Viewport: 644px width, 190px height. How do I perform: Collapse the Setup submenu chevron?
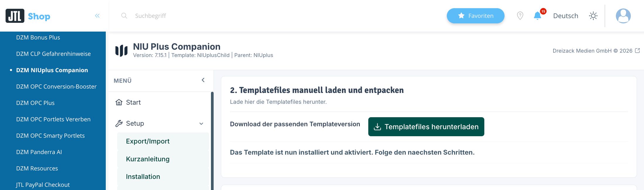[201, 124]
